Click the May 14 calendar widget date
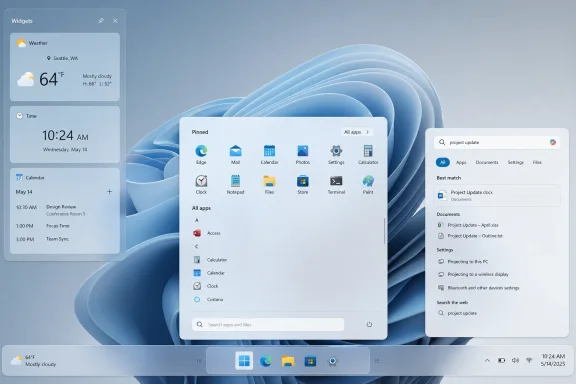The image size is (576, 384). click(x=24, y=192)
